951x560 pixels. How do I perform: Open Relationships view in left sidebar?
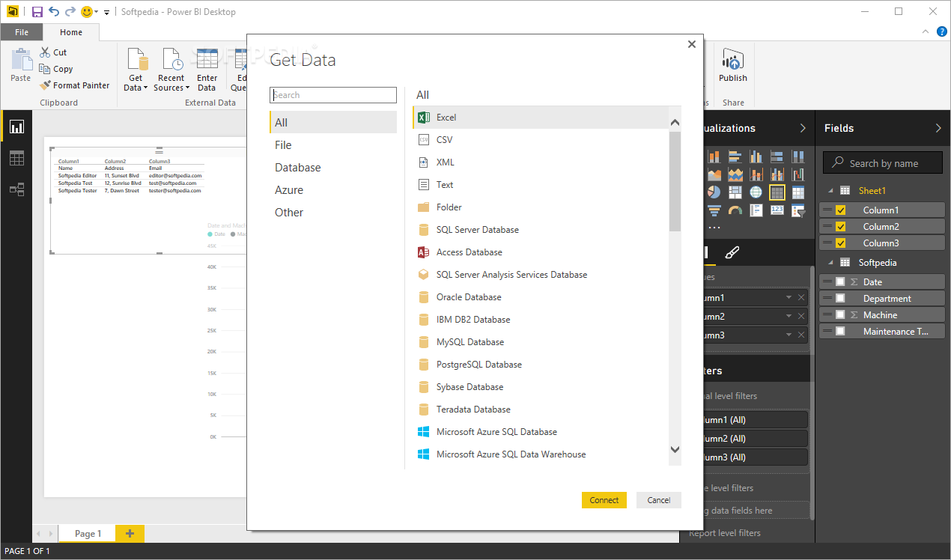[x=16, y=189]
